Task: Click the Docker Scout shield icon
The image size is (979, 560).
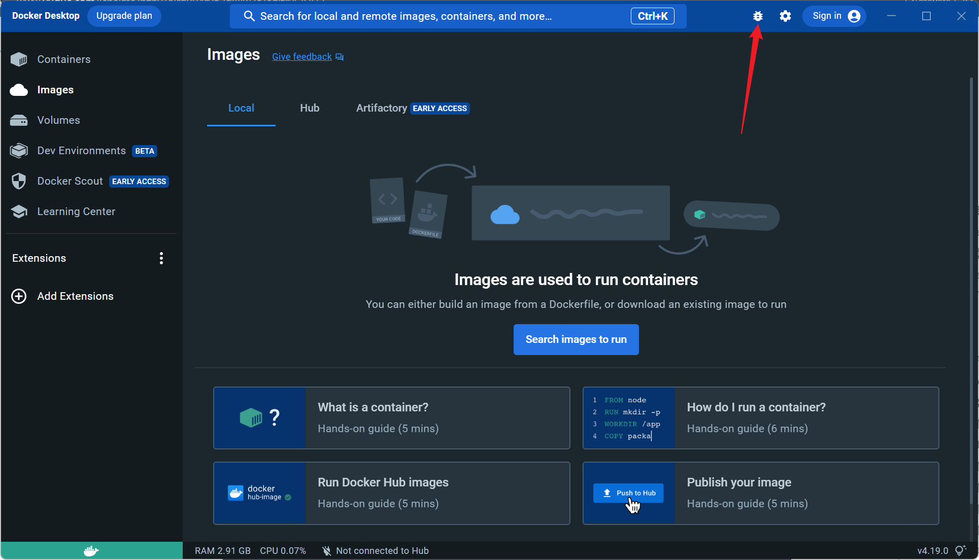Action: [19, 181]
